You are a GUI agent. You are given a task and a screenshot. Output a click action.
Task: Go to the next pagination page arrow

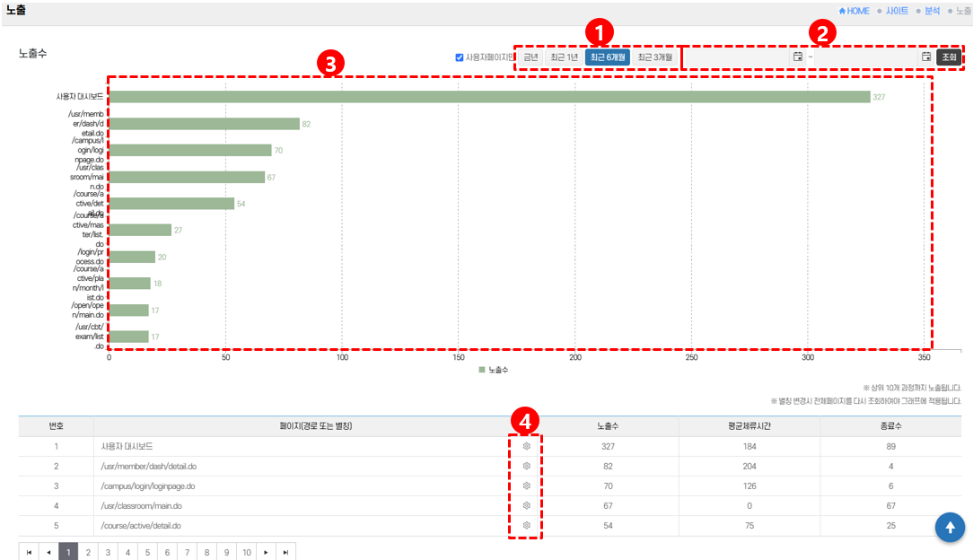(x=266, y=552)
